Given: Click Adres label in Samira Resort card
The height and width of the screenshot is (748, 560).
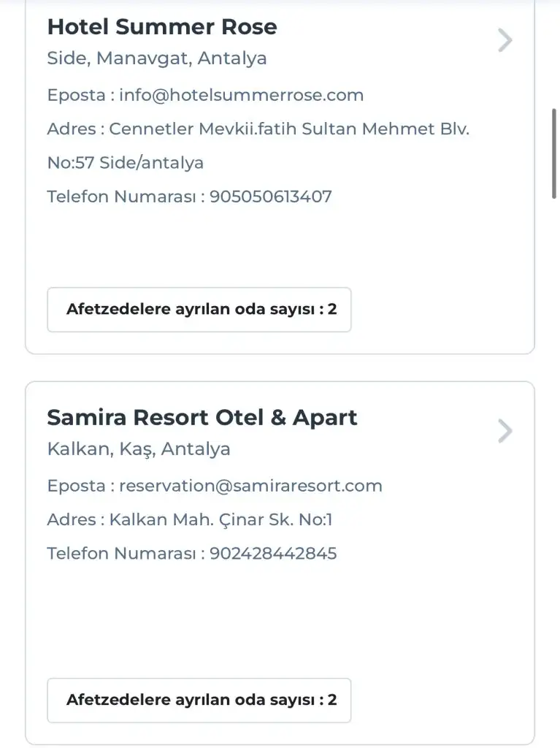Looking at the screenshot, I should click(71, 520).
